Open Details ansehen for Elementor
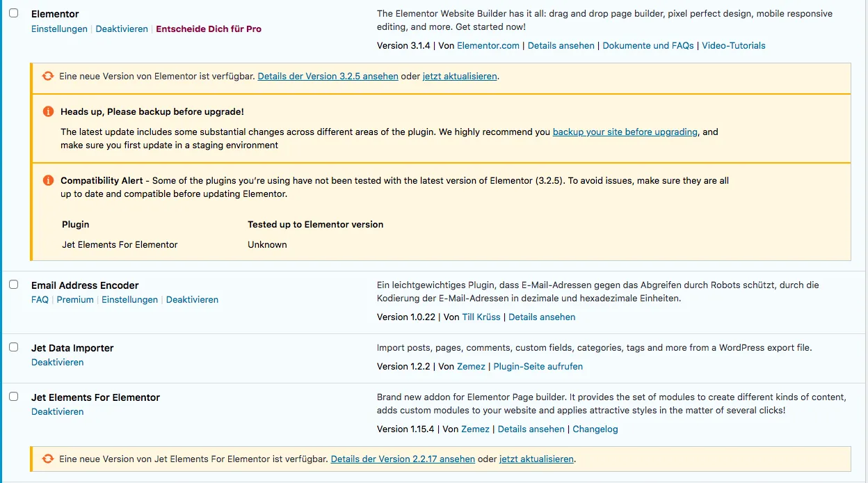 click(x=561, y=46)
